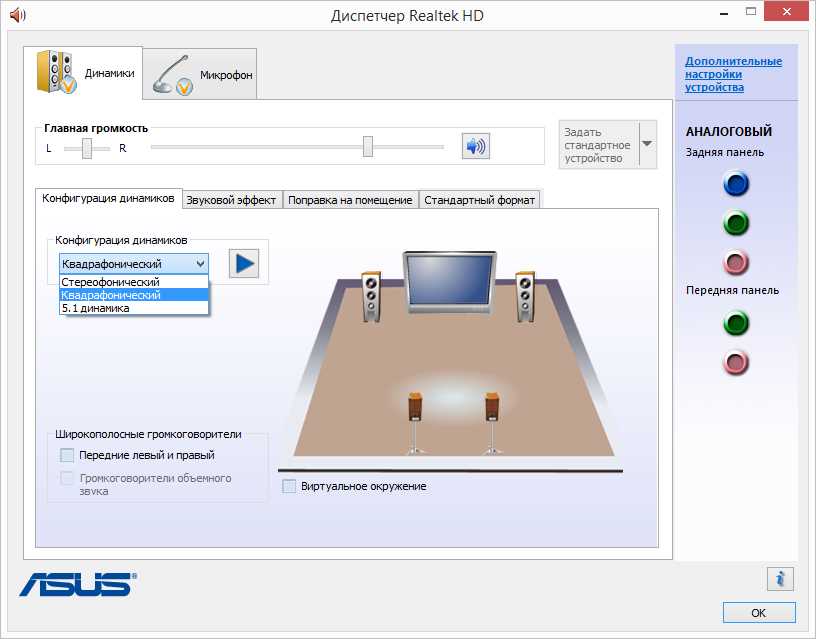Click the blue rear panel audio jack
816x639 pixels.
tap(736, 184)
